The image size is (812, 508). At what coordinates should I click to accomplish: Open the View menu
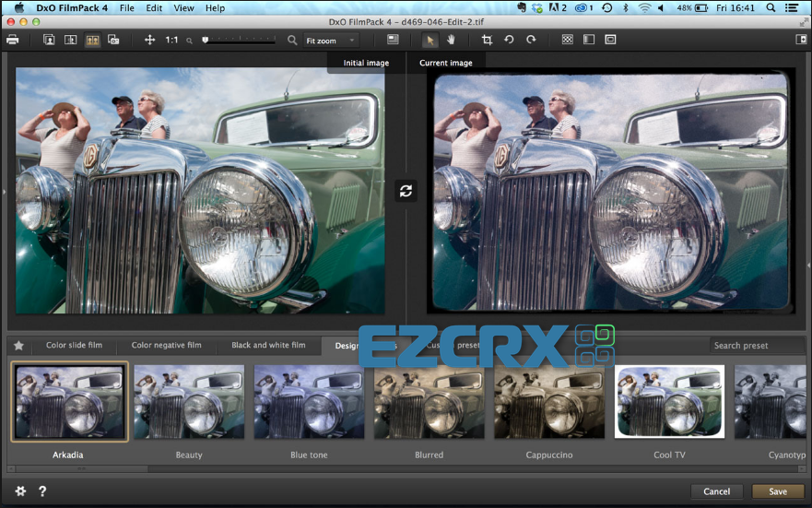click(183, 7)
